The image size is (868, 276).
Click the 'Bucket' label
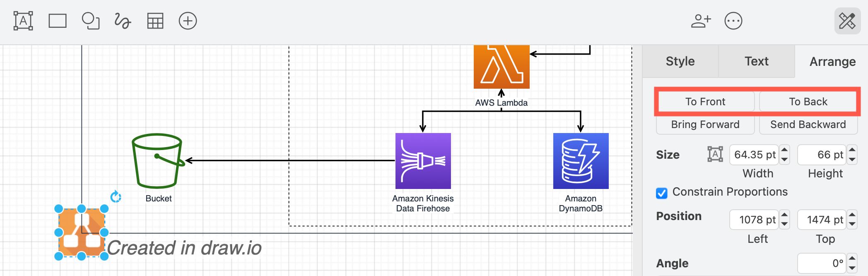(159, 199)
